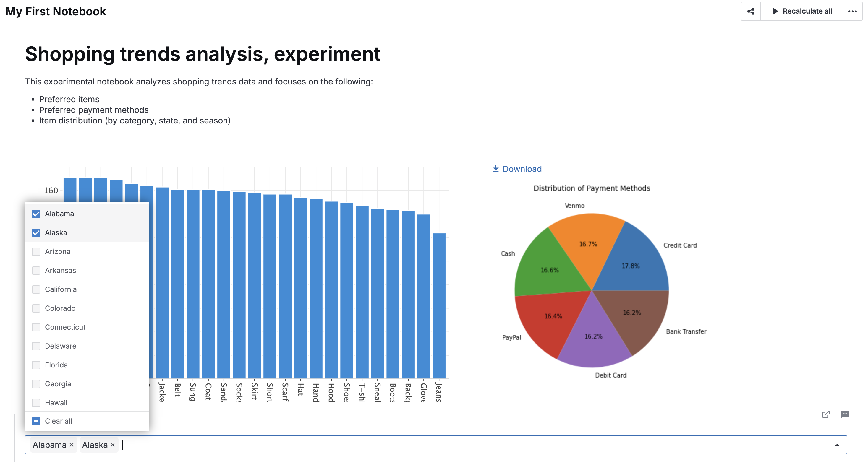
Task: Click inside the state filter input field
Action: pos(270,445)
